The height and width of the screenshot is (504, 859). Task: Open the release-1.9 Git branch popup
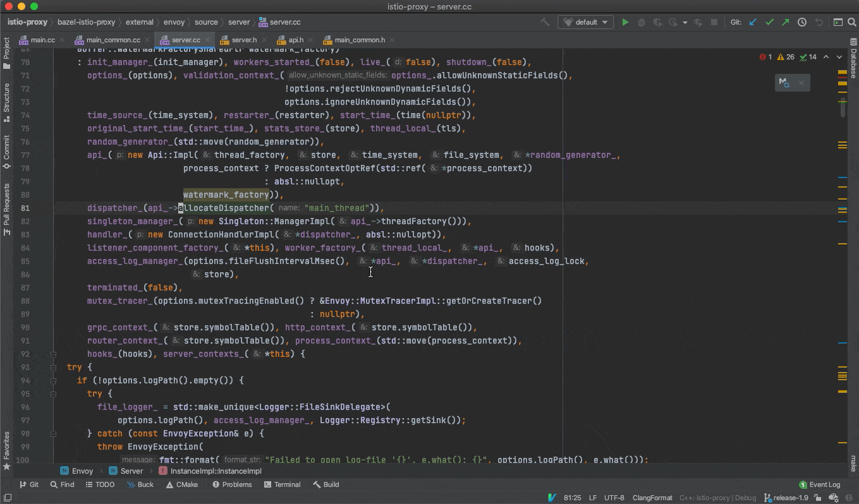(x=787, y=498)
